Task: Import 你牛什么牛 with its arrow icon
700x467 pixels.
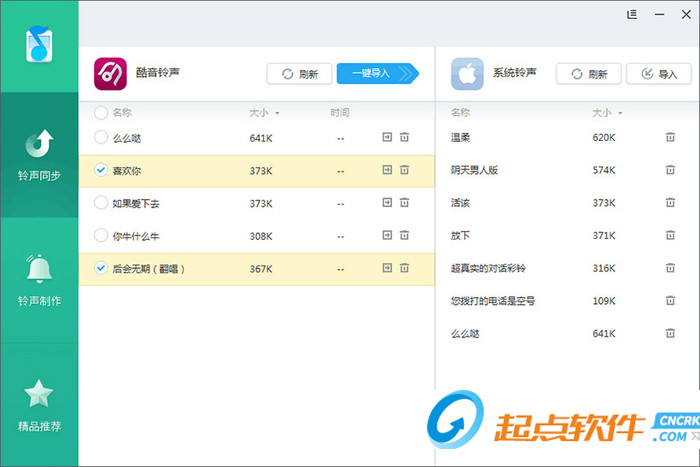Action: click(387, 235)
